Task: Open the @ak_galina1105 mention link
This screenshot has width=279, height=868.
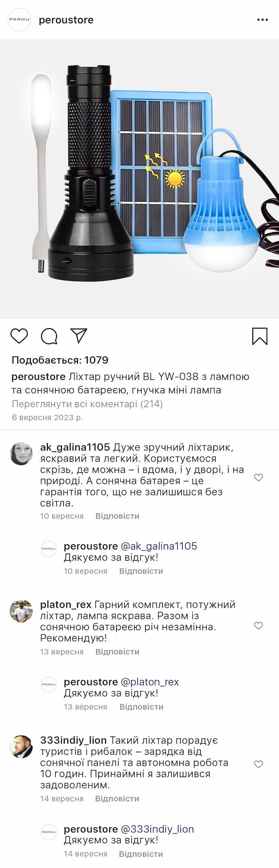Action: (159, 546)
